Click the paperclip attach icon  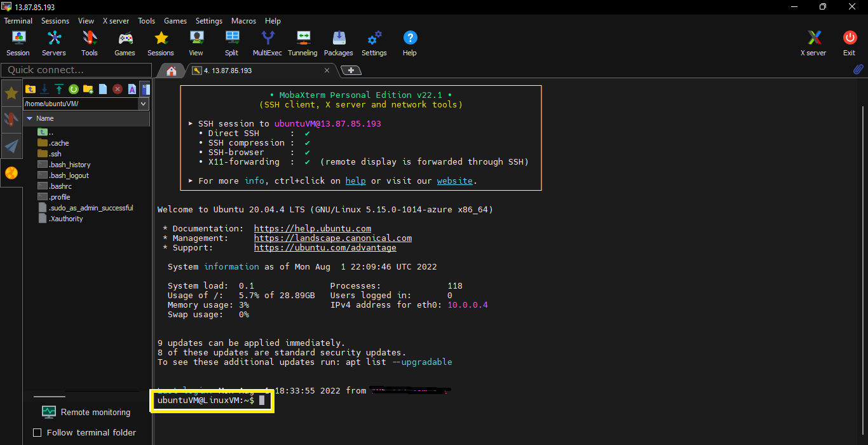click(x=858, y=70)
